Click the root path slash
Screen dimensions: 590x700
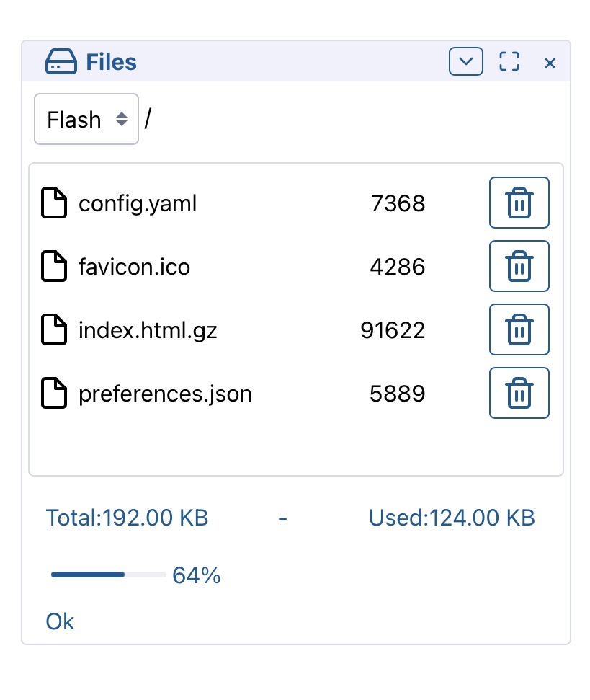click(148, 119)
